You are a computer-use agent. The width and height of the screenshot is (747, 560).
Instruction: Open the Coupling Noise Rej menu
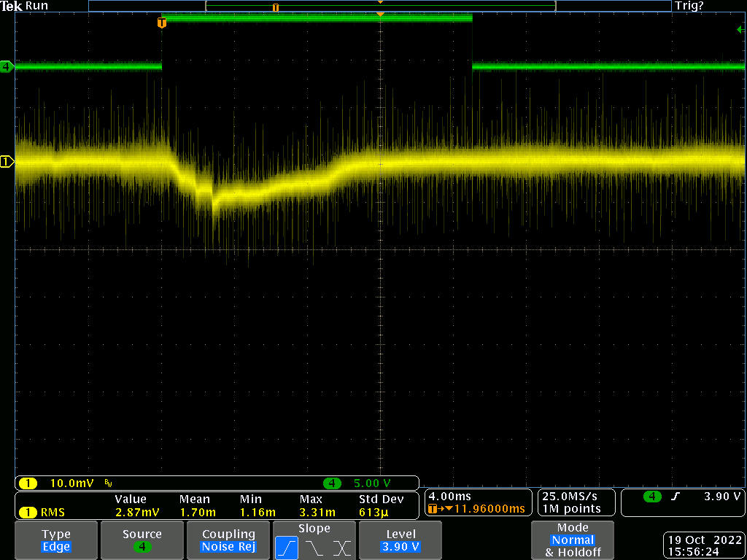[228, 540]
